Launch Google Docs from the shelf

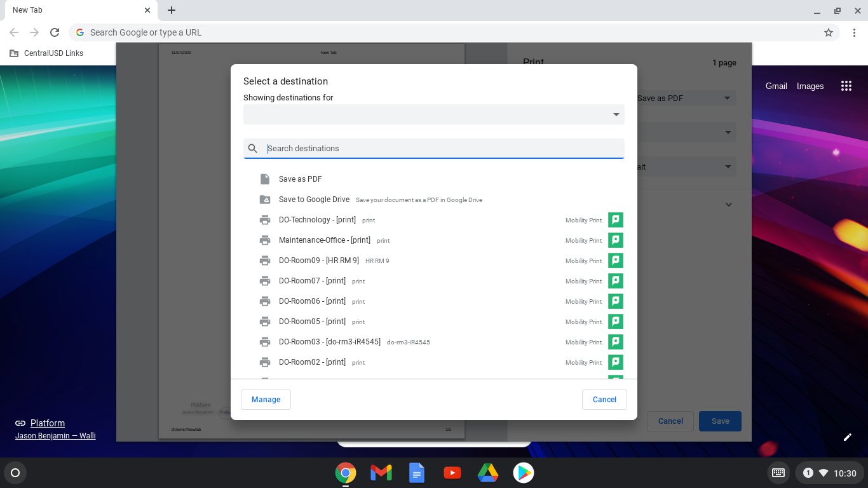point(417,473)
